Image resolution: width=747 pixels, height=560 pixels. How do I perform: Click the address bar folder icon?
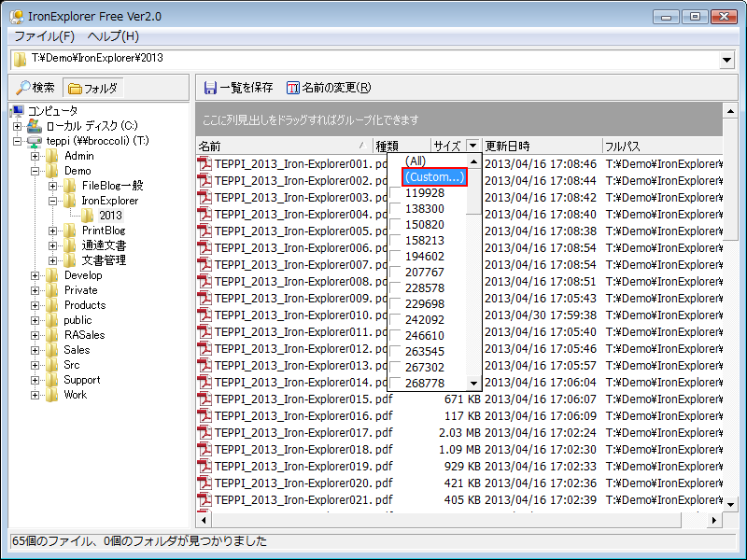(20, 60)
